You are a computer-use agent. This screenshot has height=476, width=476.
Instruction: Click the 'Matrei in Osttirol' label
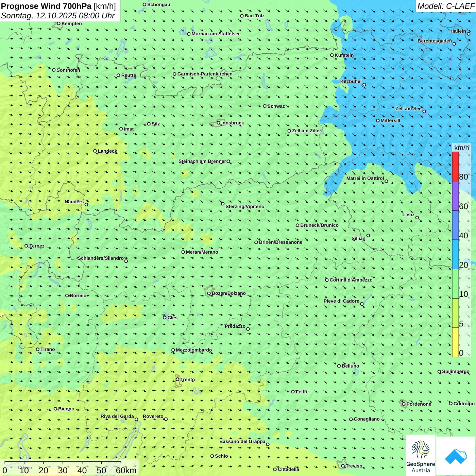(x=365, y=178)
